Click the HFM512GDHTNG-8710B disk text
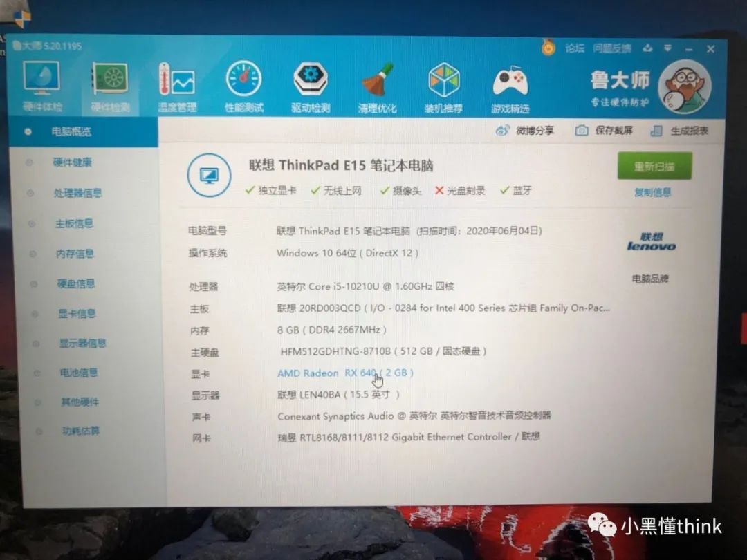The image size is (747, 560). click(x=383, y=351)
